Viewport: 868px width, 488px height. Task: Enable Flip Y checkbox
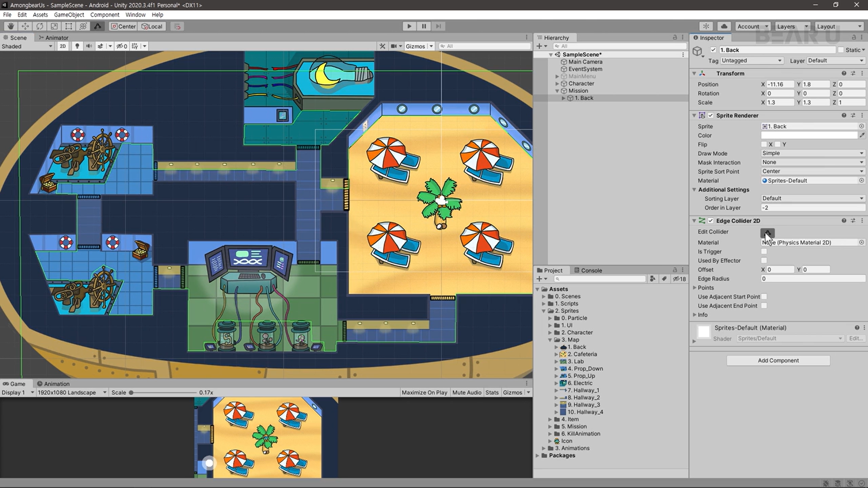point(778,144)
